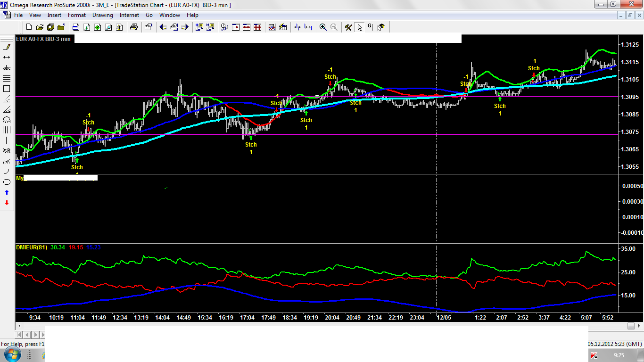The height and width of the screenshot is (362, 644).
Task: Select the rectangle drawing tool
Action: pos(7,89)
